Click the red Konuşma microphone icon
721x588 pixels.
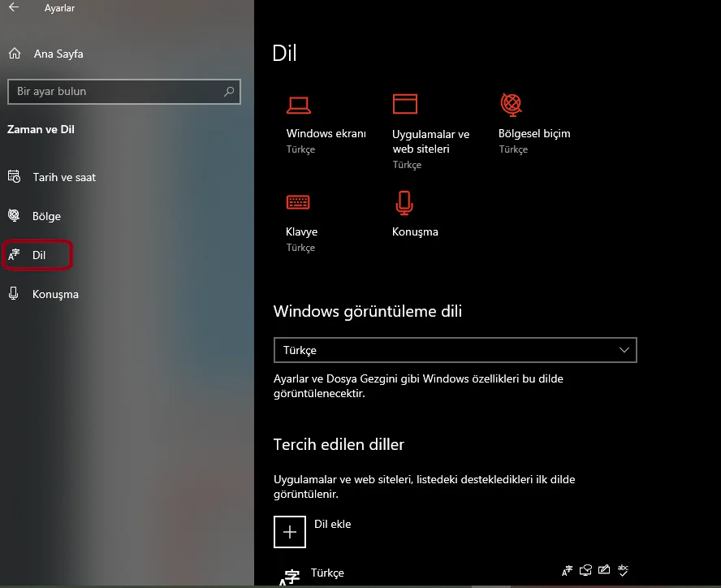(x=404, y=202)
